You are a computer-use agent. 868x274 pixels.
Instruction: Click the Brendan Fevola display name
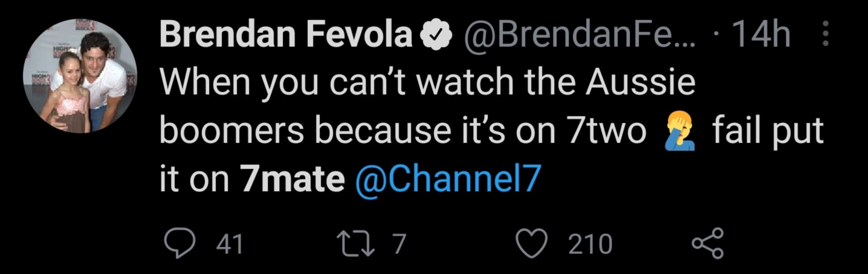pyautogui.click(x=286, y=34)
